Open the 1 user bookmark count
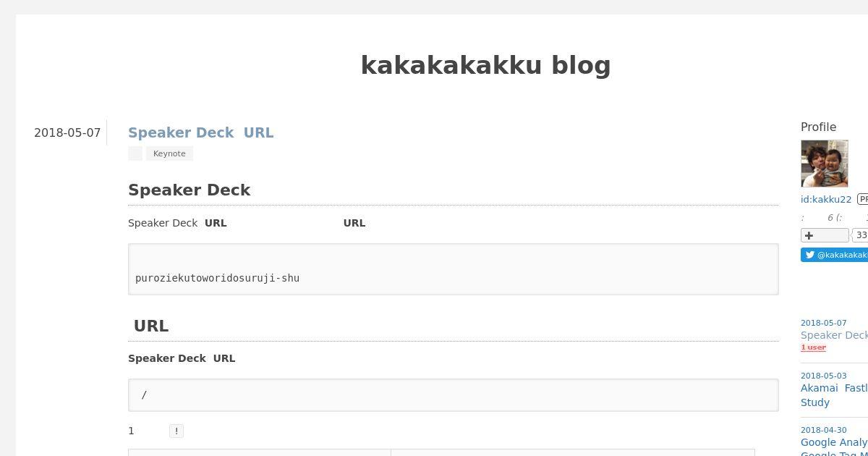Screen dimensions: 868x456 pos(813,347)
